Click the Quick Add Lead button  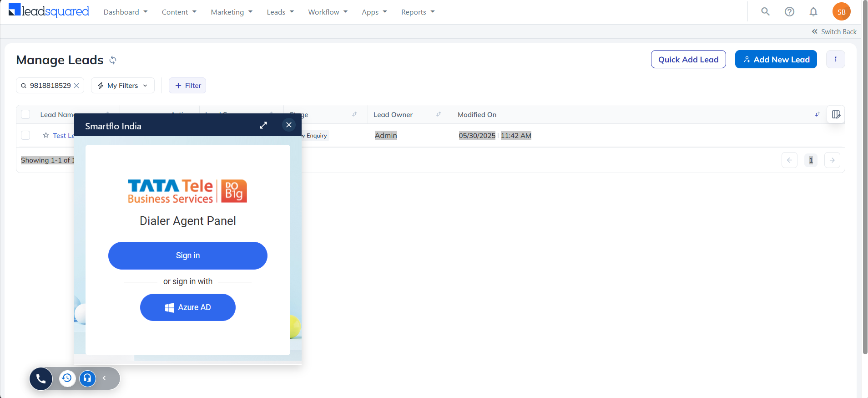point(688,59)
